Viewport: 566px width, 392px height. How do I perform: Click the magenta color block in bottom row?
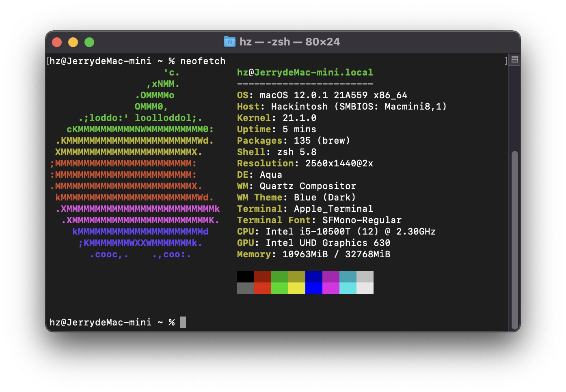click(x=331, y=288)
